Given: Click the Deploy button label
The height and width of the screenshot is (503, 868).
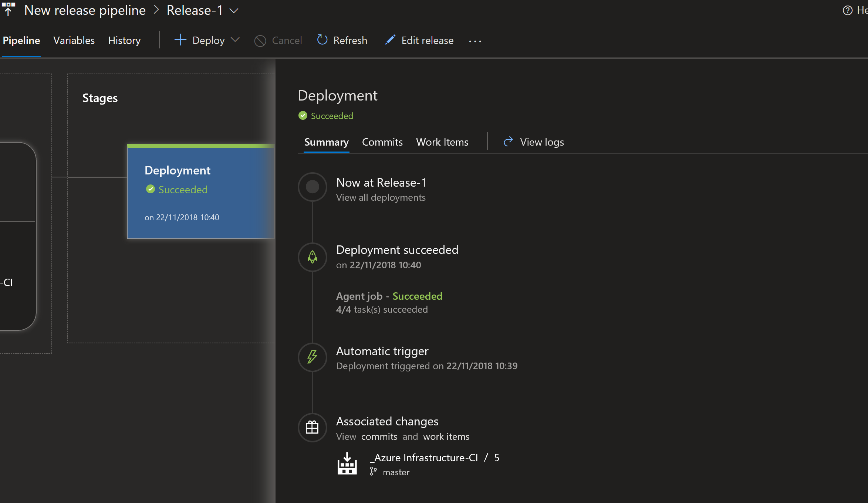Looking at the screenshot, I should coord(208,40).
